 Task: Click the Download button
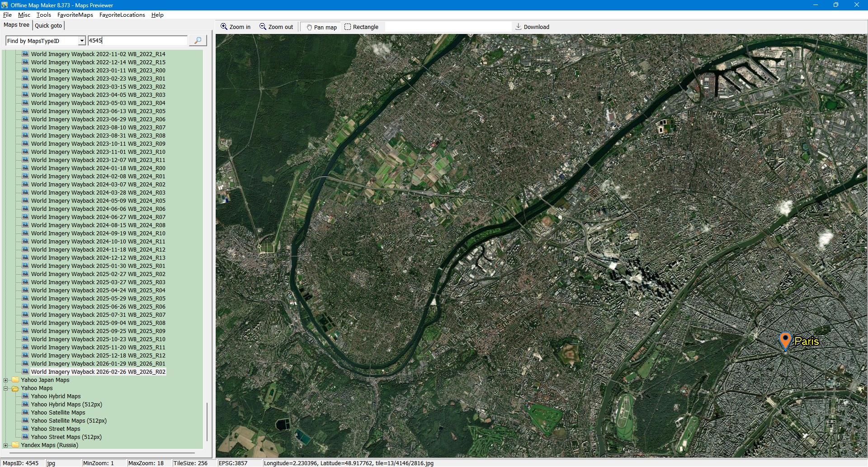(532, 27)
